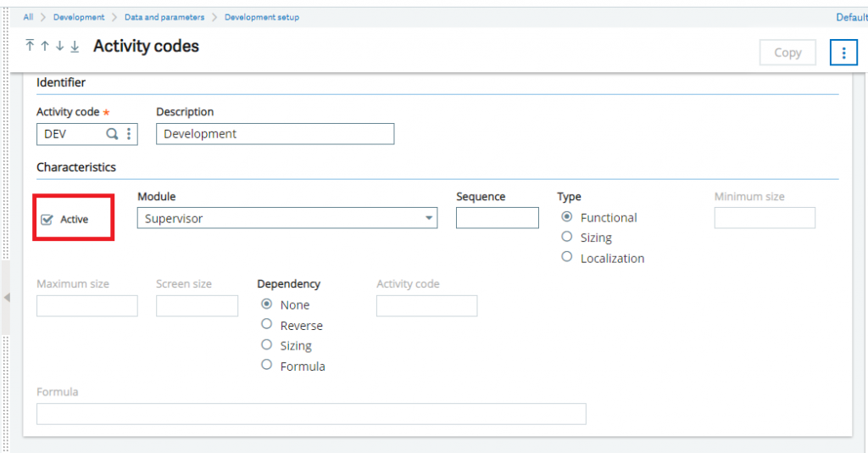Click the Minimum size field
The width and height of the screenshot is (868, 453).
(765, 218)
